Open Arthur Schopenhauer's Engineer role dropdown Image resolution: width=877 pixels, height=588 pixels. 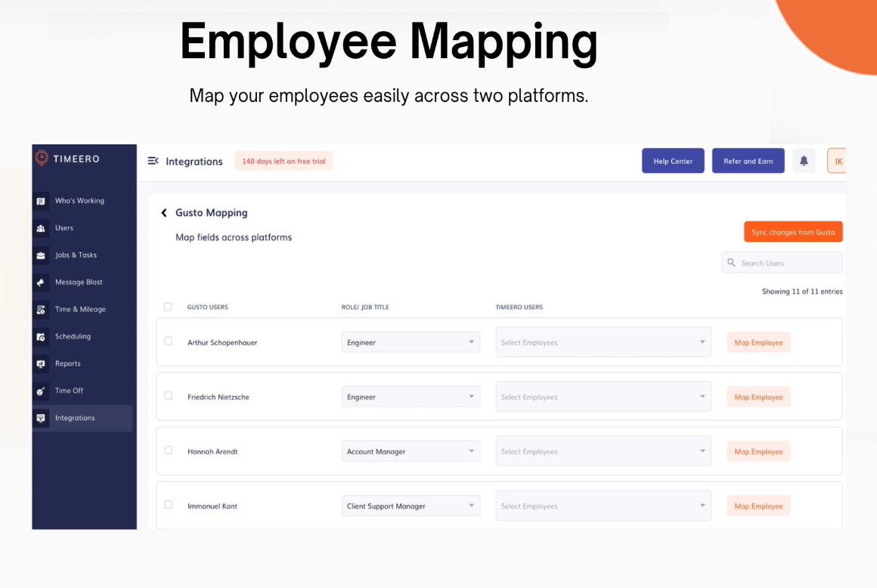click(x=411, y=342)
